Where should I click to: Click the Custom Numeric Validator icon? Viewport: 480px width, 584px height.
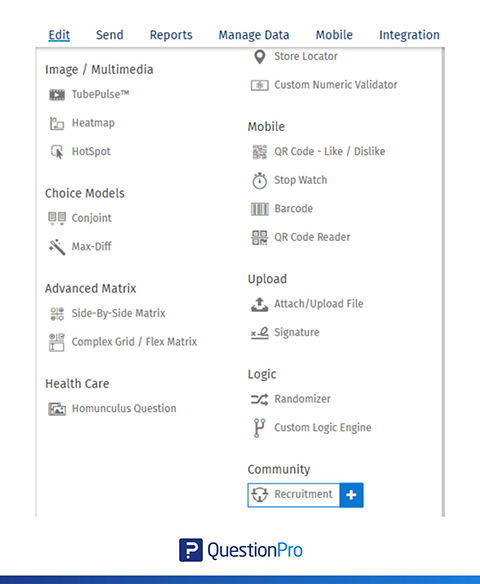[x=260, y=85]
